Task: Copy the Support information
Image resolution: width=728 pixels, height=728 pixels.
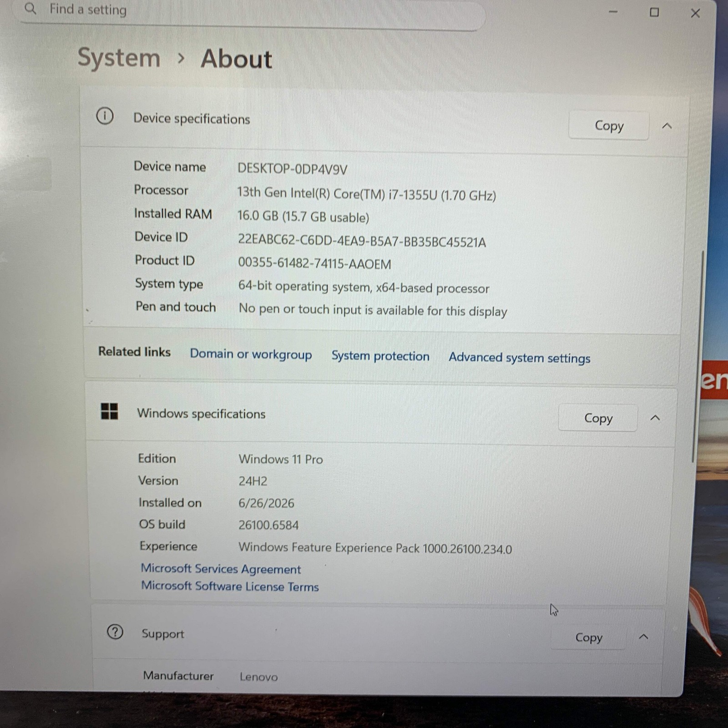Action: (x=588, y=637)
